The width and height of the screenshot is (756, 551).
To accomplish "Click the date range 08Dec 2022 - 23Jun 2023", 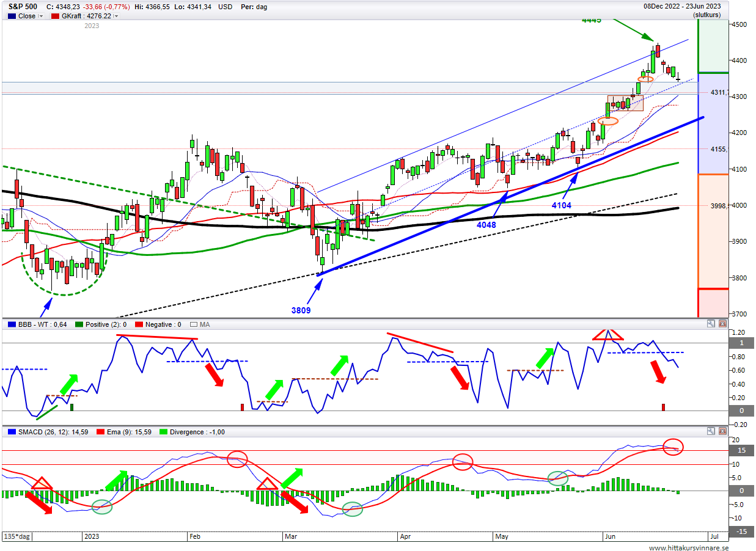I will coord(682,6).
